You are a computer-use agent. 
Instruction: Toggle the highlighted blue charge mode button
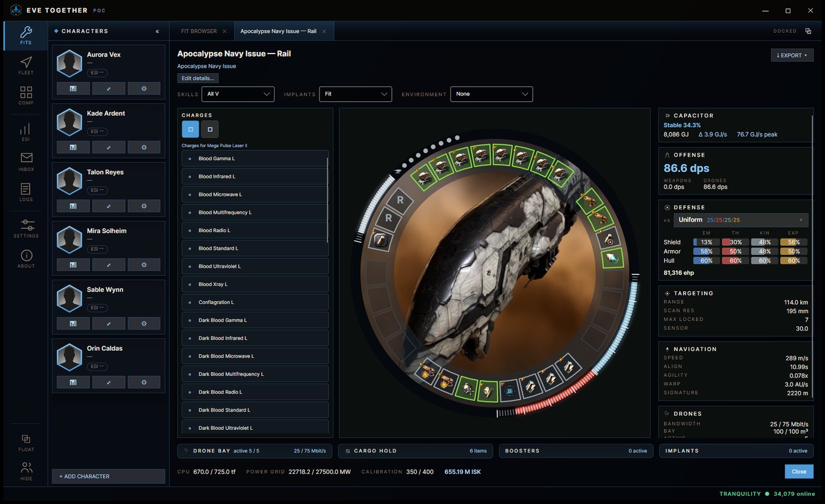pyautogui.click(x=190, y=129)
